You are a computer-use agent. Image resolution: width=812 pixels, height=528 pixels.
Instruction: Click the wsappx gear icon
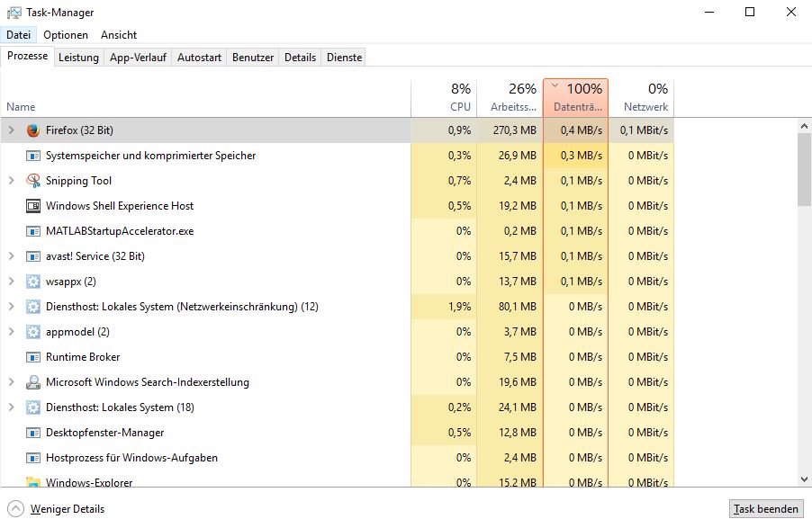tap(33, 282)
